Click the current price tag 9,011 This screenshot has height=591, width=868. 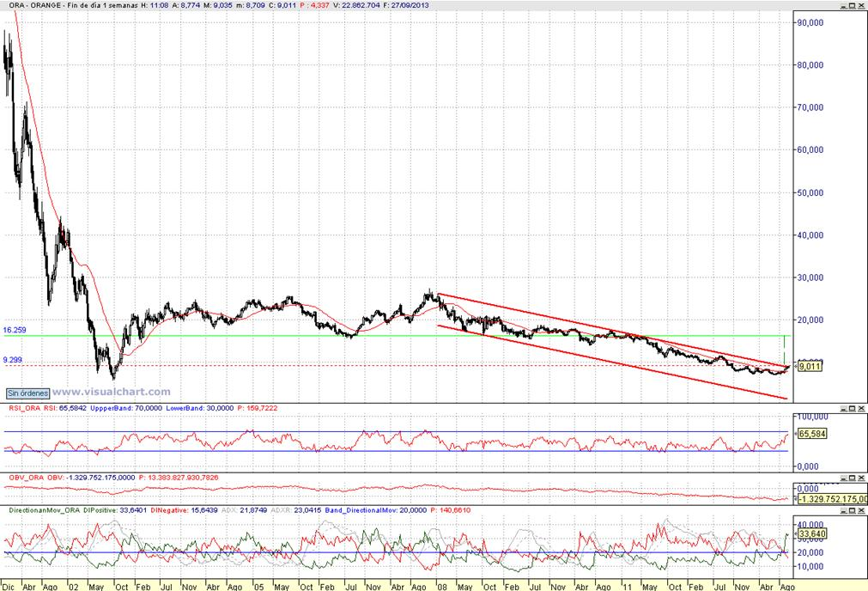[810, 366]
